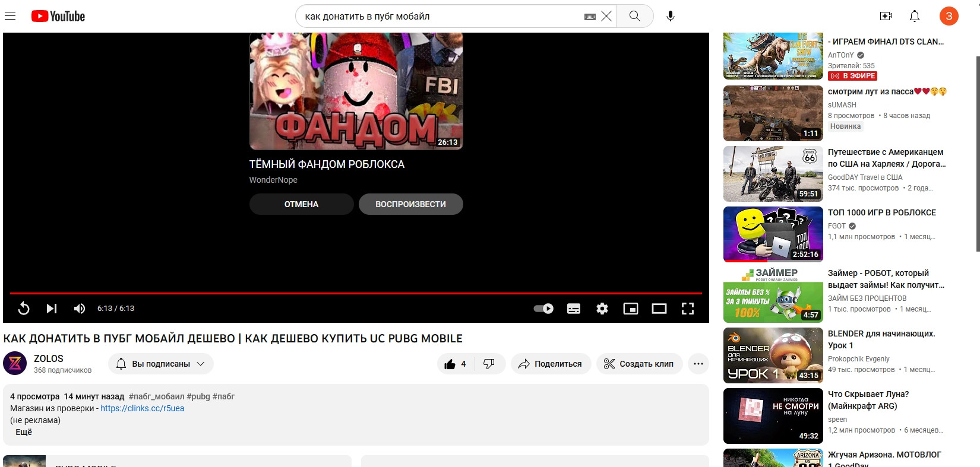Viewport: 980px width, 467px height.
Task: Dislike the video with thumbs down
Action: (489, 364)
